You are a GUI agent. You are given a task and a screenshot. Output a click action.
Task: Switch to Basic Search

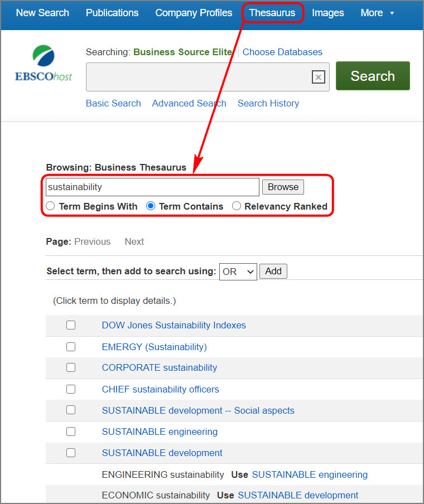113,103
